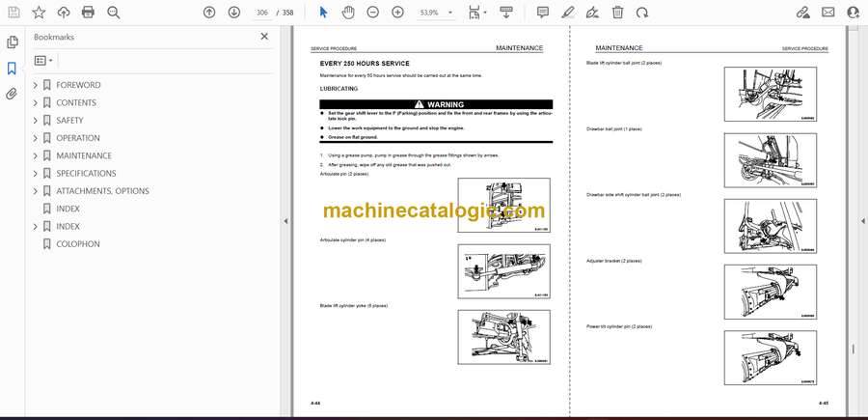Open the bookmarks options menu dropdown
868x420 pixels.
click(43, 61)
